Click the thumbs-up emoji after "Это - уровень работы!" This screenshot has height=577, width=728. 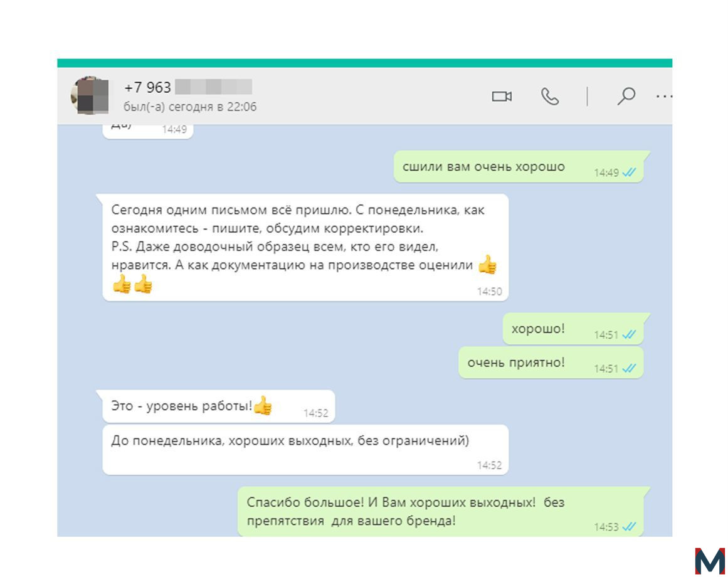click(x=263, y=405)
